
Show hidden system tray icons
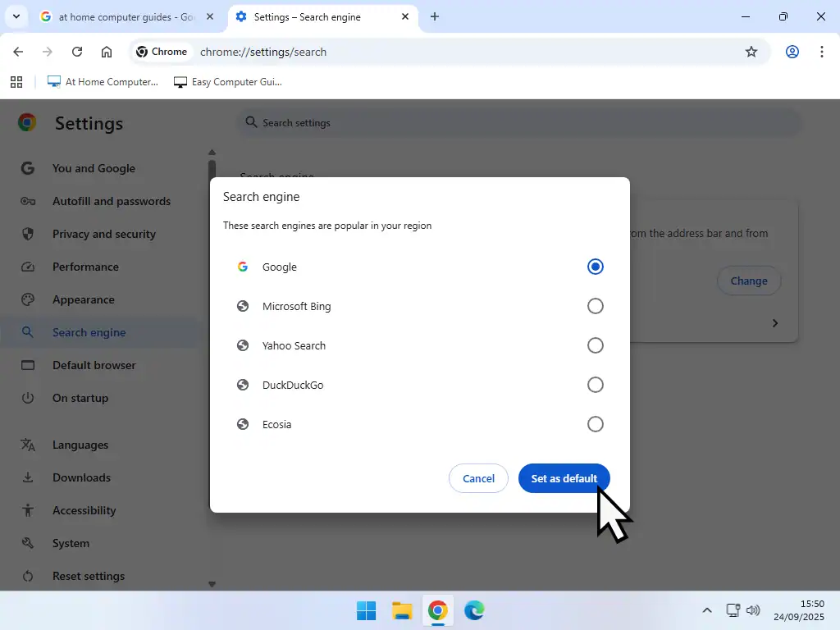click(x=707, y=610)
